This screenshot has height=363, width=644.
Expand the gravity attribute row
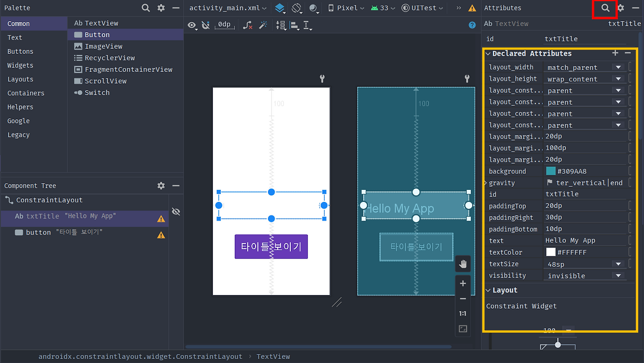click(486, 182)
